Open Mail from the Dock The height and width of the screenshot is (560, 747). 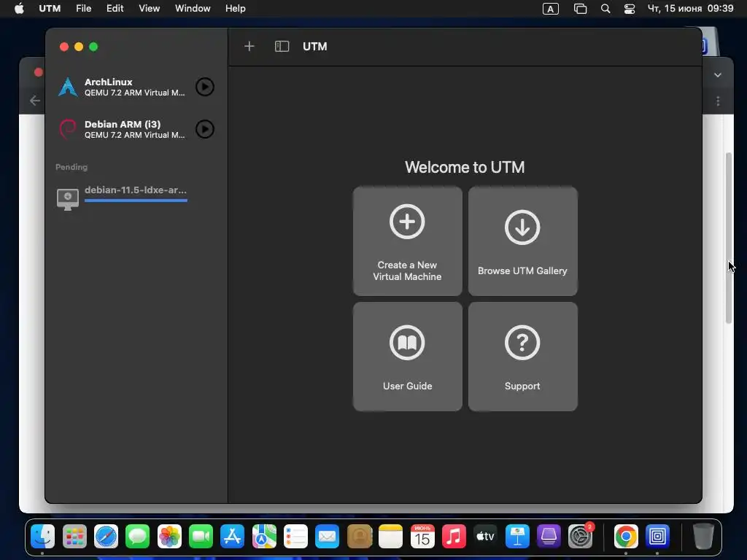[328, 537]
